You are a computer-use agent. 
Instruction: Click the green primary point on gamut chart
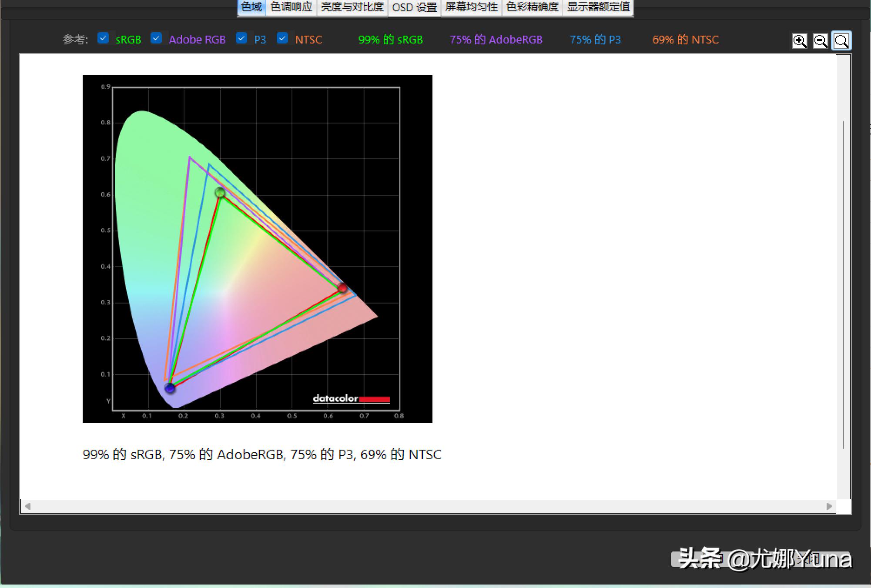point(220,192)
